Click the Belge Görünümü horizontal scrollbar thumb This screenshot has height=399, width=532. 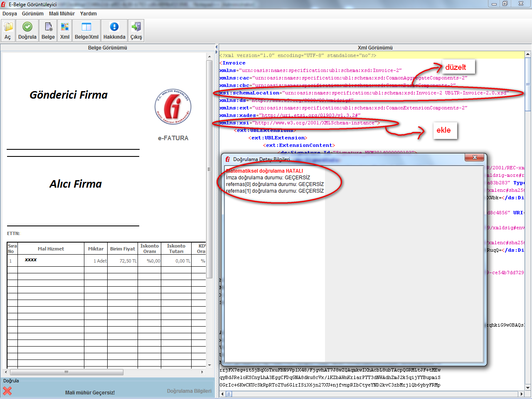click(66, 372)
